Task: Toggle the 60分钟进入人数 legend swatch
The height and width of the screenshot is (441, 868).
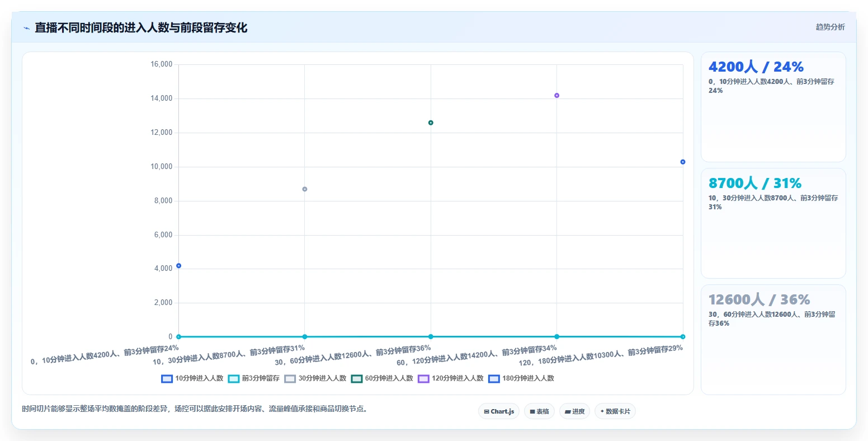Action: click(x=357, y=379)
